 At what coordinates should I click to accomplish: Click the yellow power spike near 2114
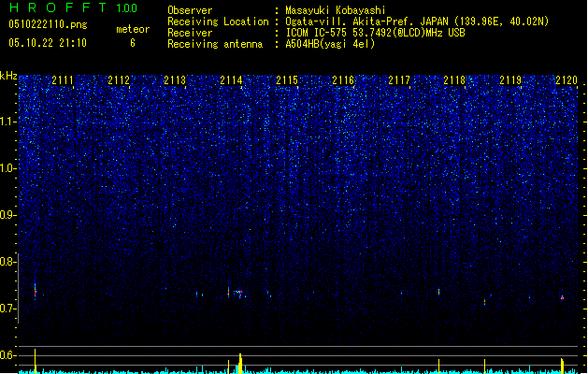click(240, 363)
